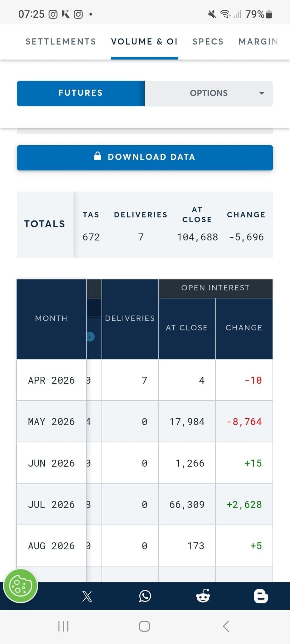The image size is (290, 644).
Task: Open the Options selector
Action: [x=209, y=93]
